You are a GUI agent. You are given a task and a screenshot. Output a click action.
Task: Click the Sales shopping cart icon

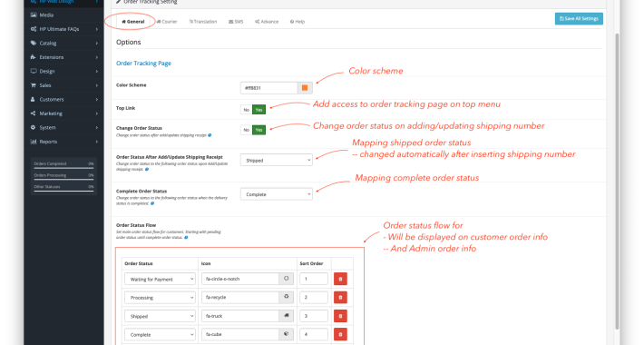click(34, 85)
